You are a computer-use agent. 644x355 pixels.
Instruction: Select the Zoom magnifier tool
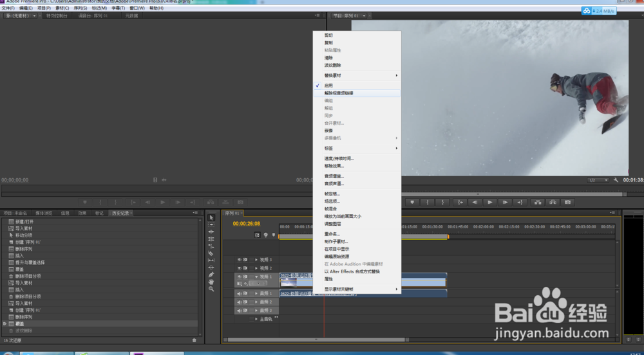point(211,289)
